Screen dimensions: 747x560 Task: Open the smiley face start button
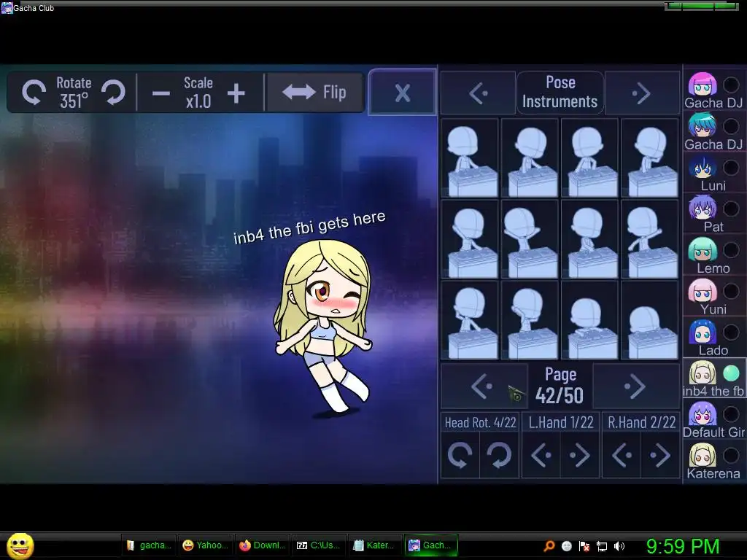click(20, 545)
